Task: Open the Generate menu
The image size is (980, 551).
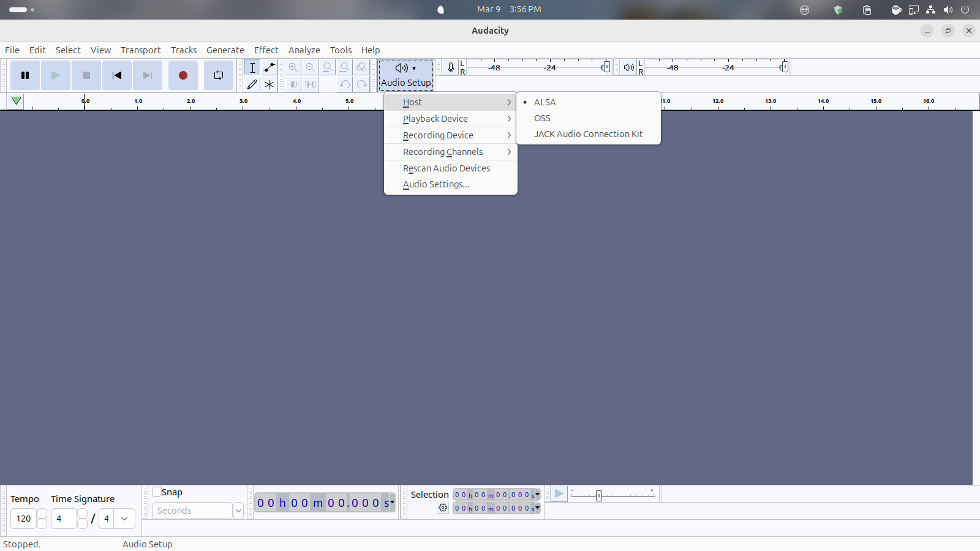Action: coord(225,50)
